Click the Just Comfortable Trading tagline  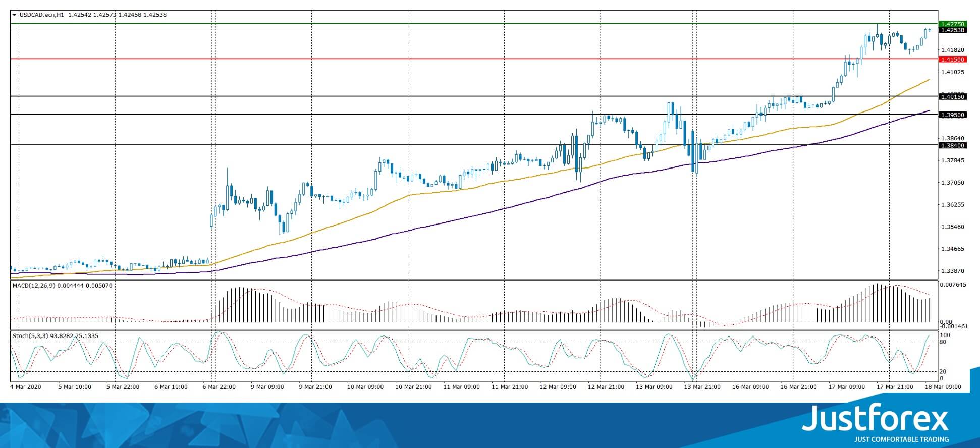(x=901, y=439)
